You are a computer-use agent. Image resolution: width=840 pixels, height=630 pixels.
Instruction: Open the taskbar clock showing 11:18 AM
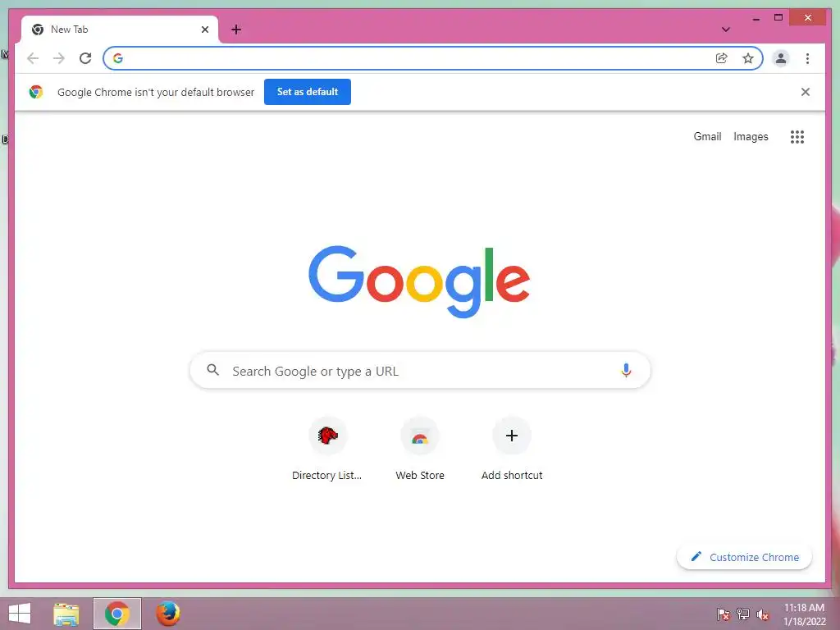click(804, 614)
